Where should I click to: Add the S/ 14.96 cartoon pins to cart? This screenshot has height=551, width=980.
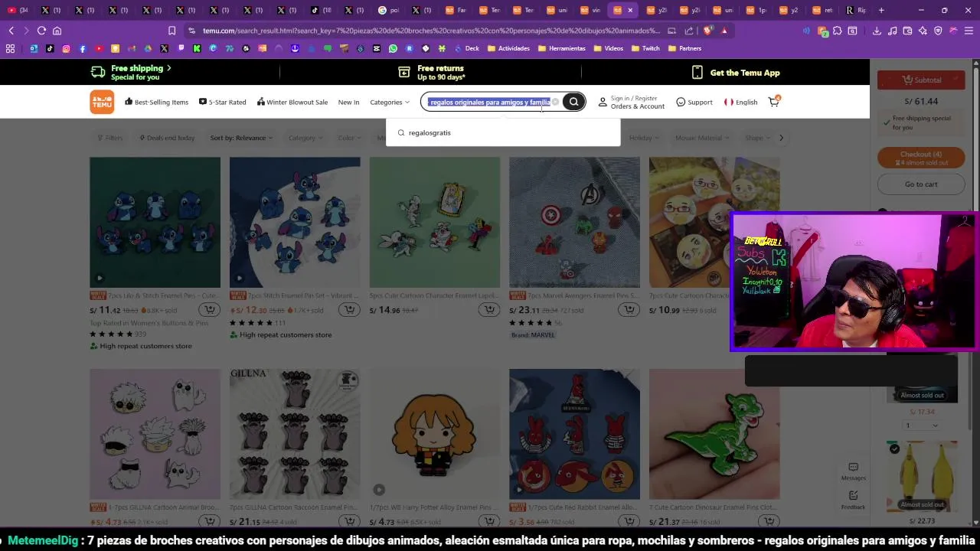(x=489, y=310)
